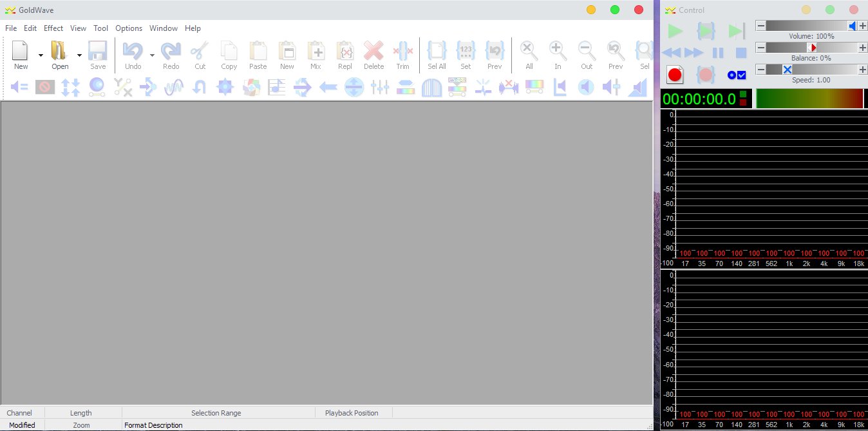The image size is (868, 431).
Task: Open the Options menu
Action: coord(129,28)
